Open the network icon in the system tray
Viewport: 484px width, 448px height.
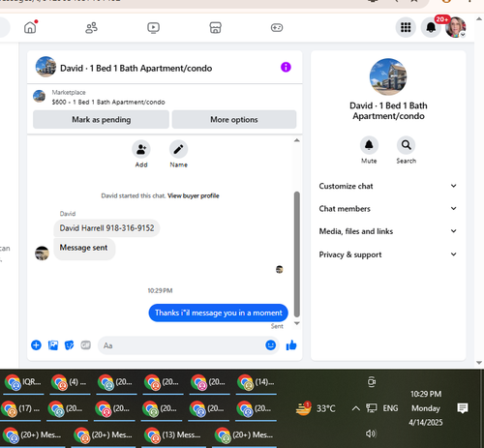click(x=372, y=408)
